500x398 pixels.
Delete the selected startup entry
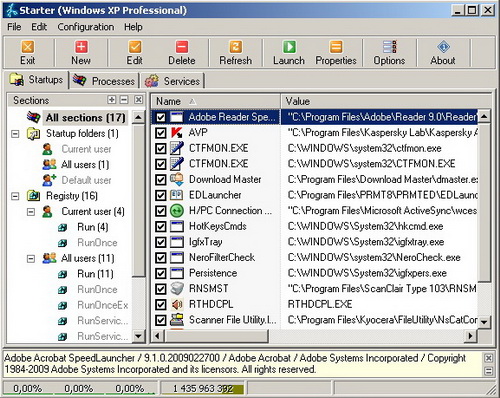pos(182,53)
